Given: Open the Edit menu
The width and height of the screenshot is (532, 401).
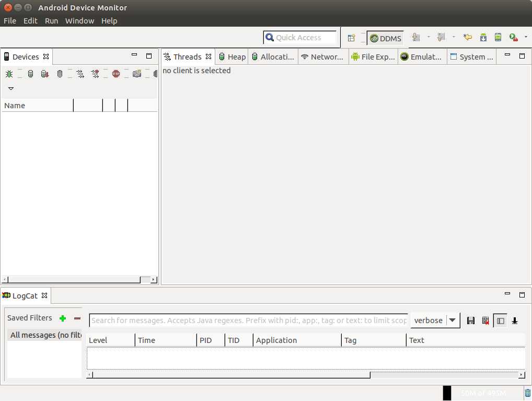Looking at the screenshot, I should [x=30, y=21].
